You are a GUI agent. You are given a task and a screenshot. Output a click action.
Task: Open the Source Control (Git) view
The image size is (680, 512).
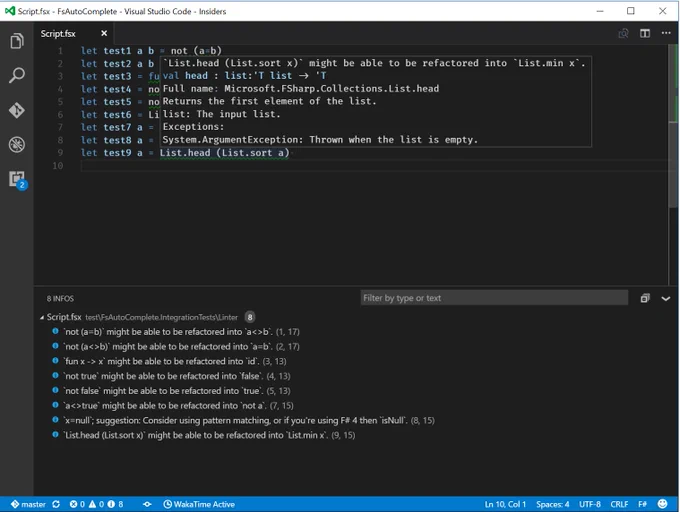pos(17,110)
